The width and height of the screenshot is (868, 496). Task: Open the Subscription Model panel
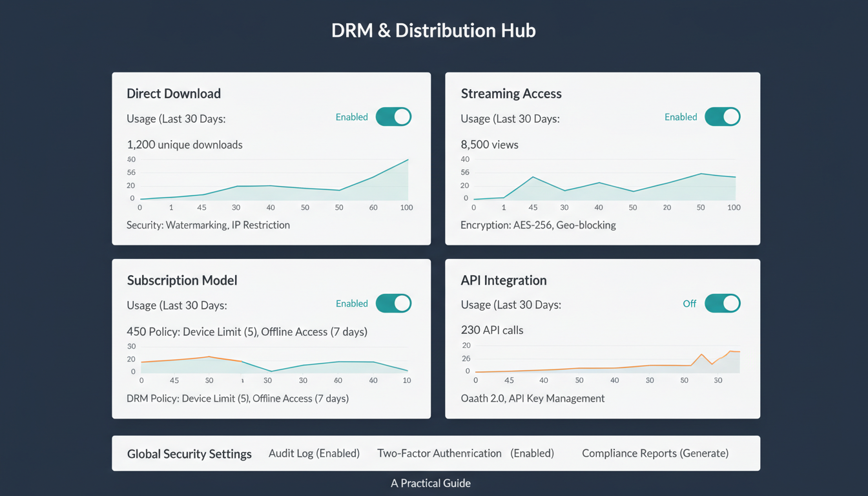point(181,280)
